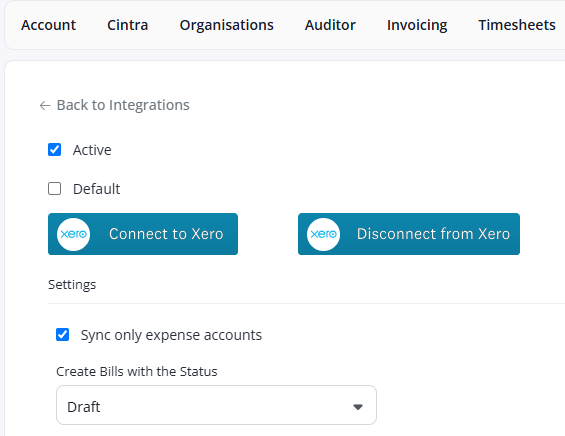Click the Disconnect from Xero button
Screen dimensions: 565x436
coord(409,234)
